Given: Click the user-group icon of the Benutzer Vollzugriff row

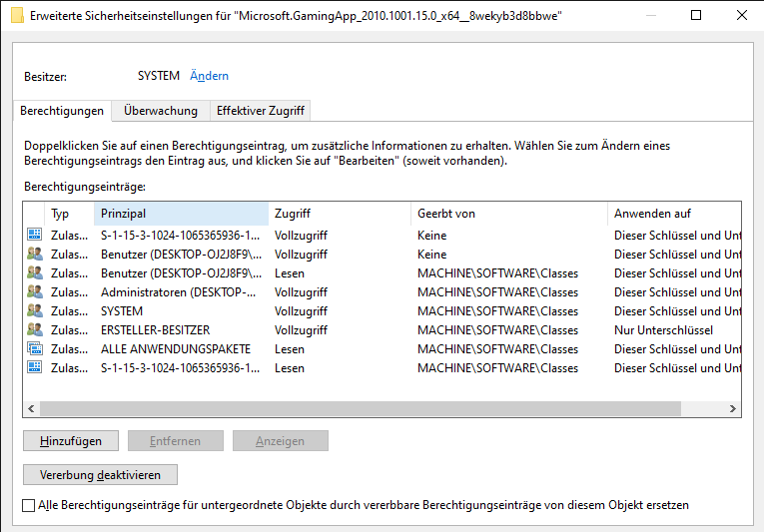Looking at the screenshot, I should (x=35, y=254).
